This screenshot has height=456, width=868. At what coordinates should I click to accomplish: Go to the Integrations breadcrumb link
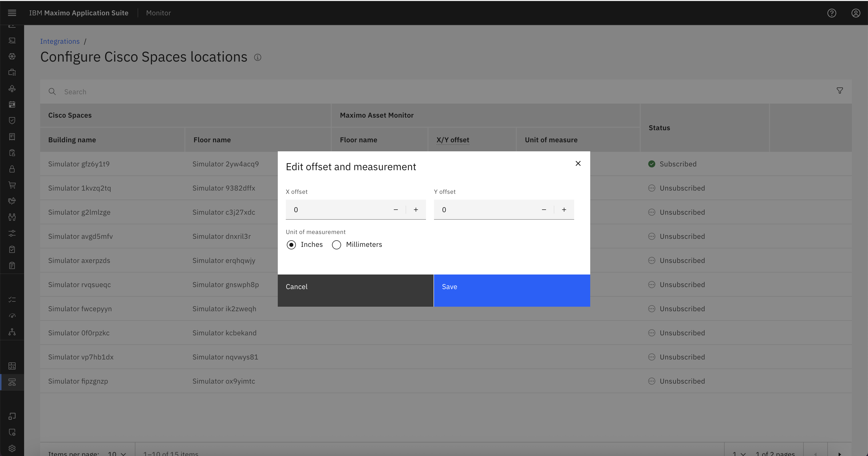pyautogui.click(x=60, y=41)
